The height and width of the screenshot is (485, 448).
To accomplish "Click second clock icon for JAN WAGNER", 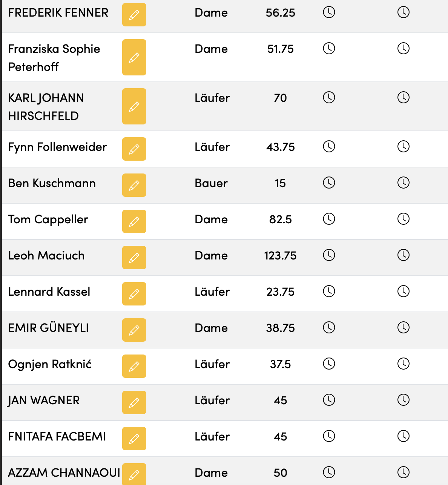I will point(403,400).
